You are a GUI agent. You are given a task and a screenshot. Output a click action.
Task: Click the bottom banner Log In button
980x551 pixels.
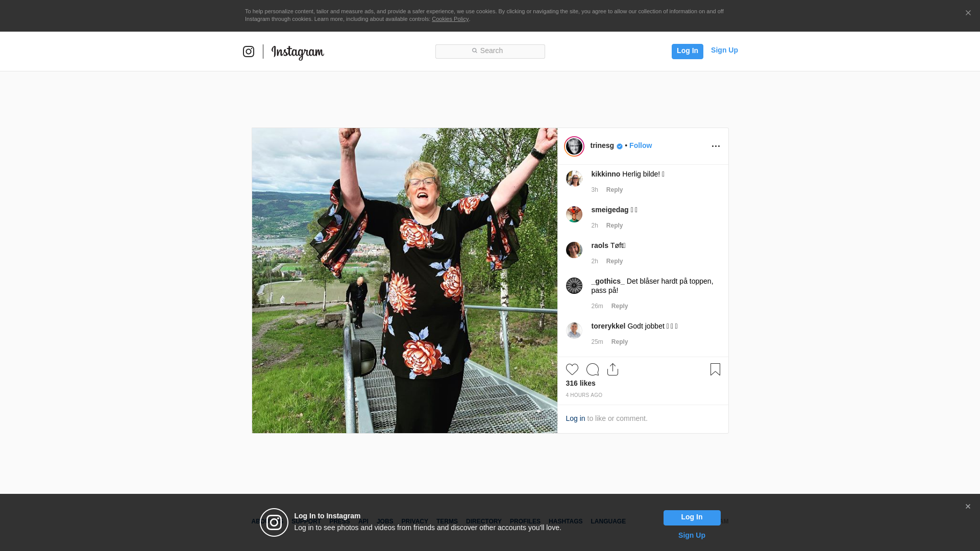point(692,518)
